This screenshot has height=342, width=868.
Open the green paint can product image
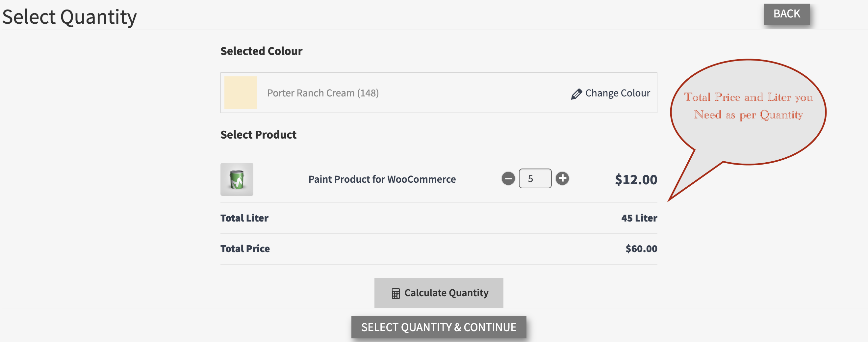tap(237, 179)
